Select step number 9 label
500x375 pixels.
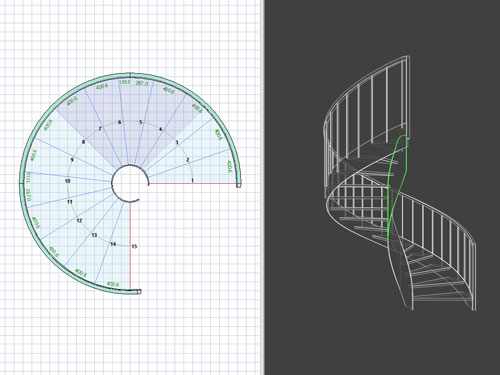coord(72,160)
